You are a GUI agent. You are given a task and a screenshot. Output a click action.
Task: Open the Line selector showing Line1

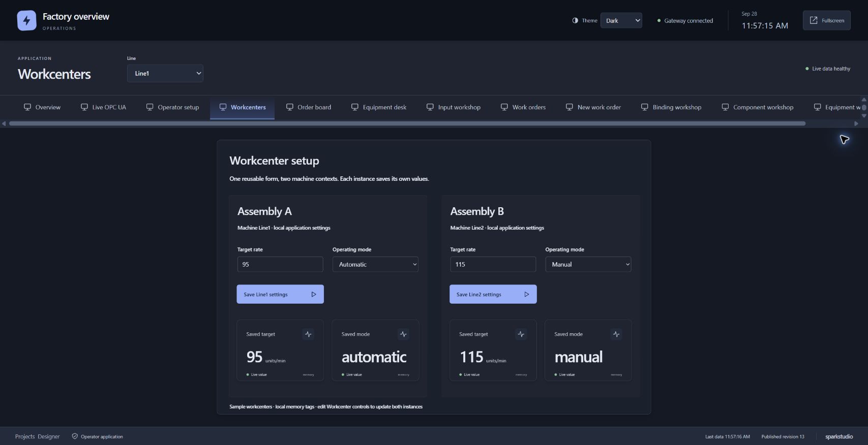[165, 73]
